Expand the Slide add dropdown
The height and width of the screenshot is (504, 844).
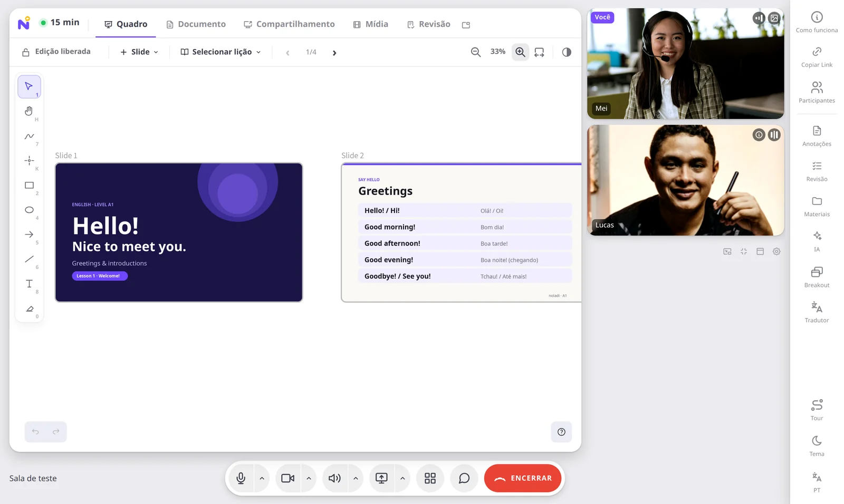tap(139, 52)
